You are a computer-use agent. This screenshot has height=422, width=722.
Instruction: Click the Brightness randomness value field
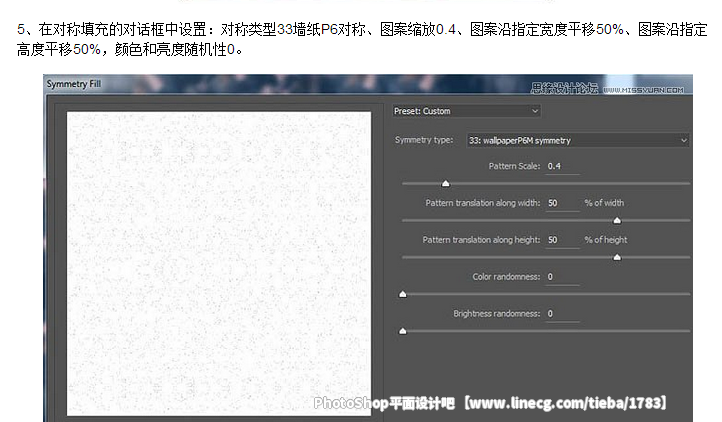562,314
